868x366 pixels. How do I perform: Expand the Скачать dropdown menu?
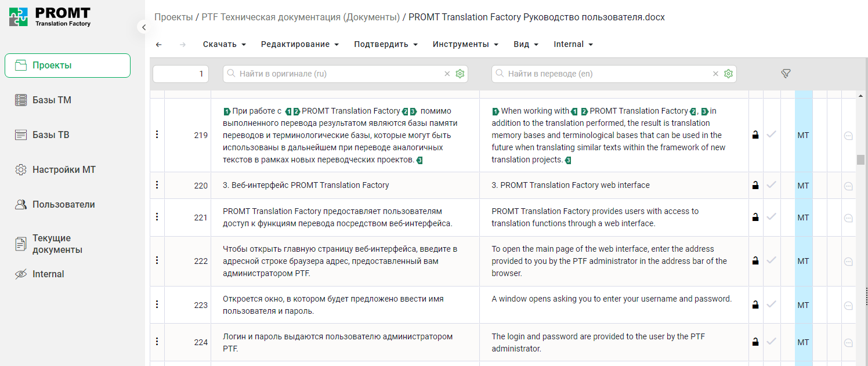(225, 45)
